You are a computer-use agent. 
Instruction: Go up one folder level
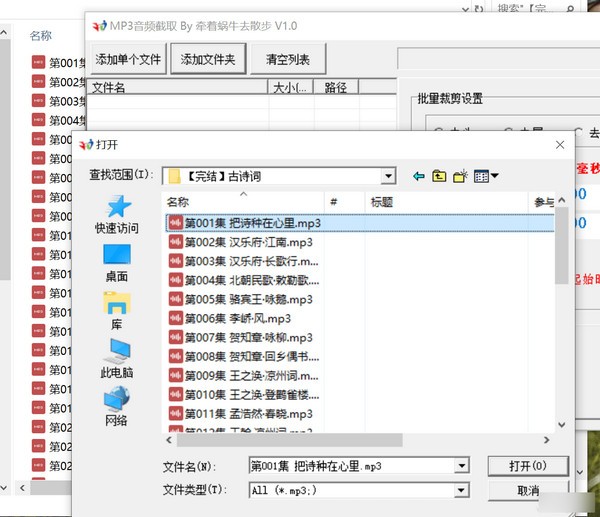click(x=439, y=177)
